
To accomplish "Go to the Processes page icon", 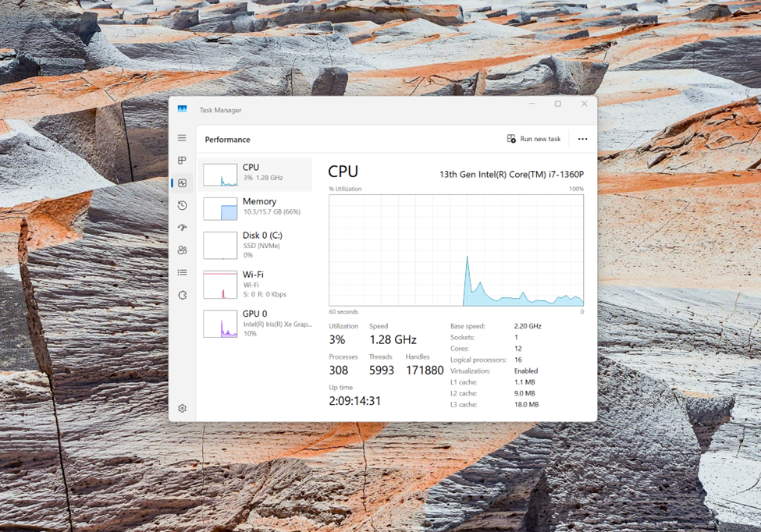I will (182, 161).
